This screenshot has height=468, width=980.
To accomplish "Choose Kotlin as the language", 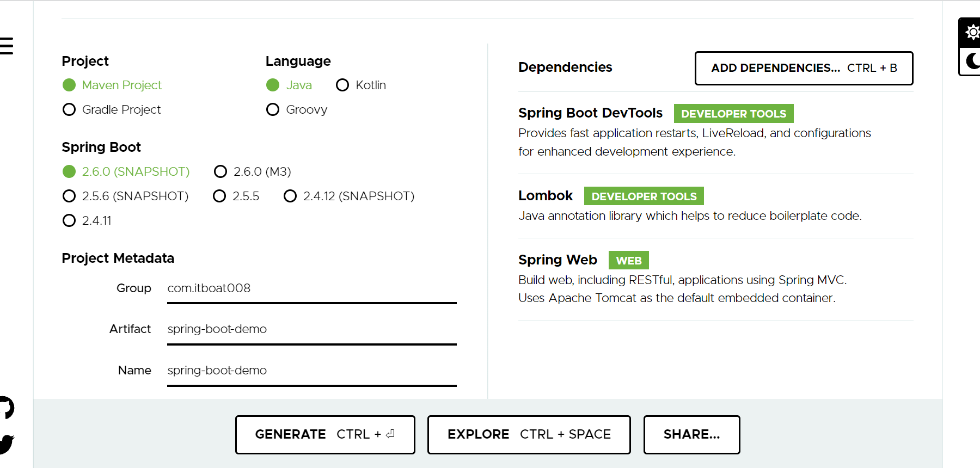I will [342, 85].
